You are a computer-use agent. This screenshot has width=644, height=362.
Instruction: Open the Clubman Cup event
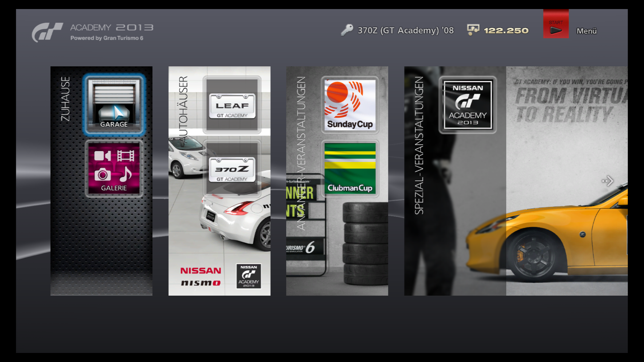pyautogui.click(x=350, y=169)
